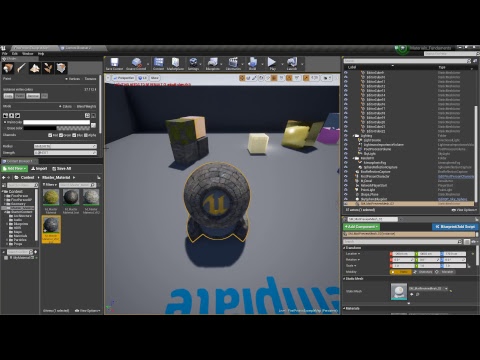Click Save Current in the toolbar

[114, 64]
